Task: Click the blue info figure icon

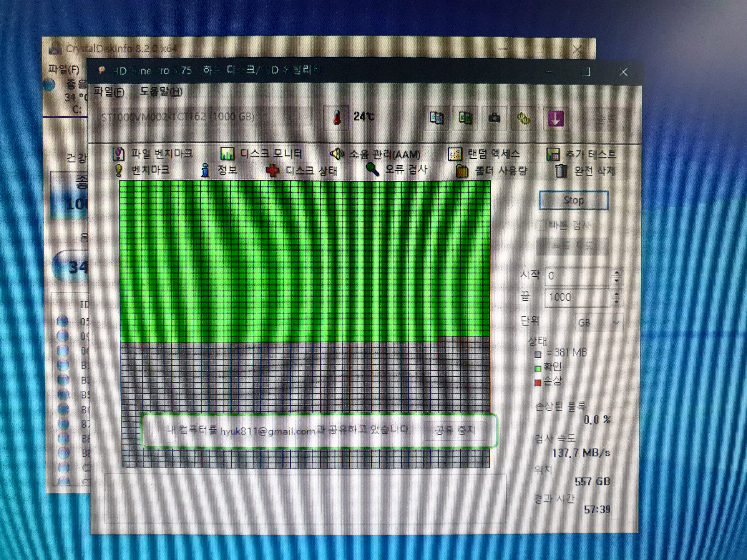Action: point(205,171)
